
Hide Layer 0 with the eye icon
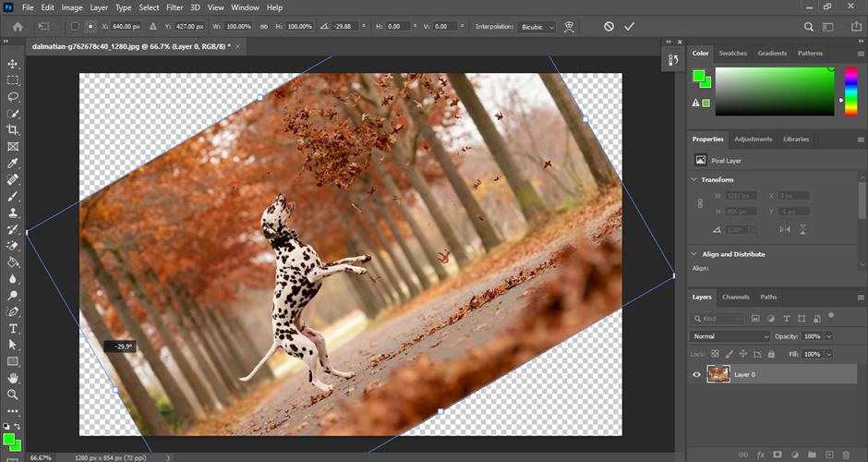tap(697, 374)
